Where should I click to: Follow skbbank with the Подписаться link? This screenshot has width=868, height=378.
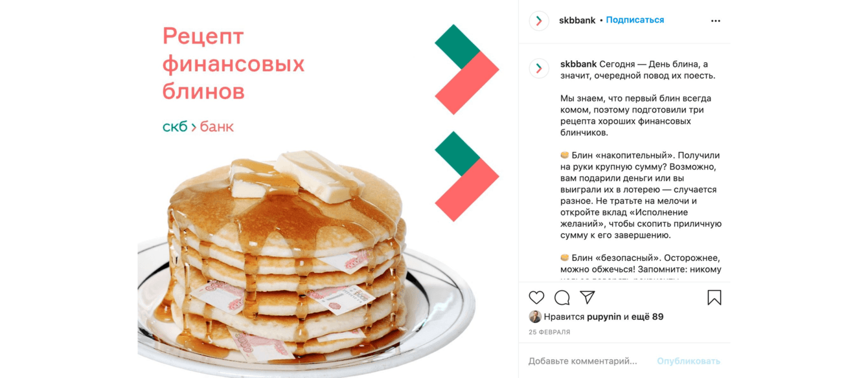(635, 20)
